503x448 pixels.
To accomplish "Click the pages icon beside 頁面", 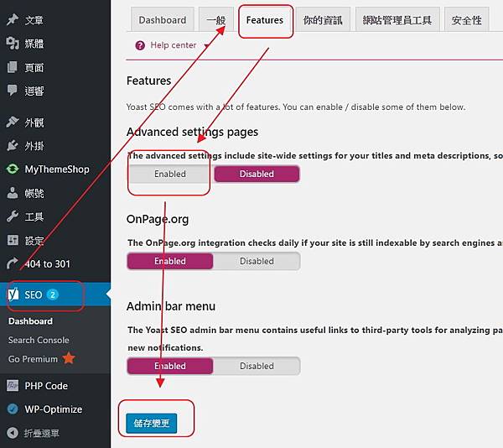I will [13, 67].
